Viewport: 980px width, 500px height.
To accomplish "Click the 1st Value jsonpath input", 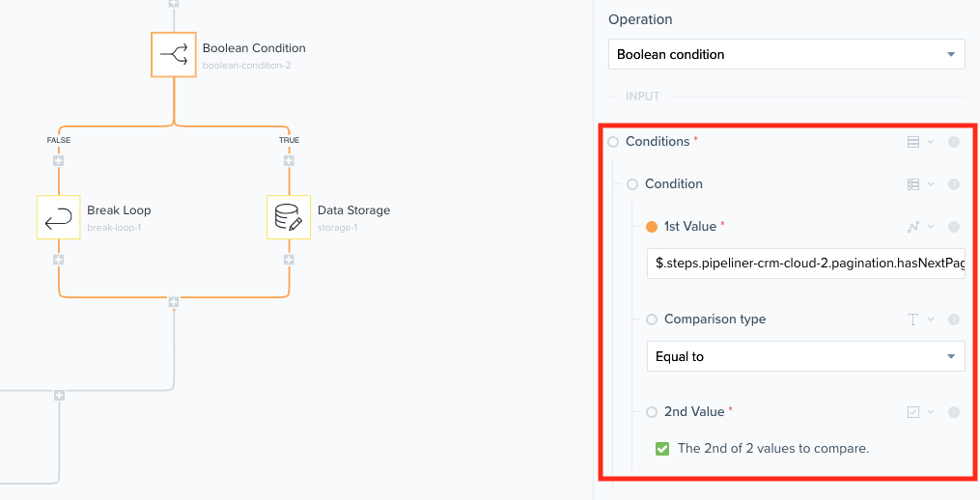I will point(805,264).
